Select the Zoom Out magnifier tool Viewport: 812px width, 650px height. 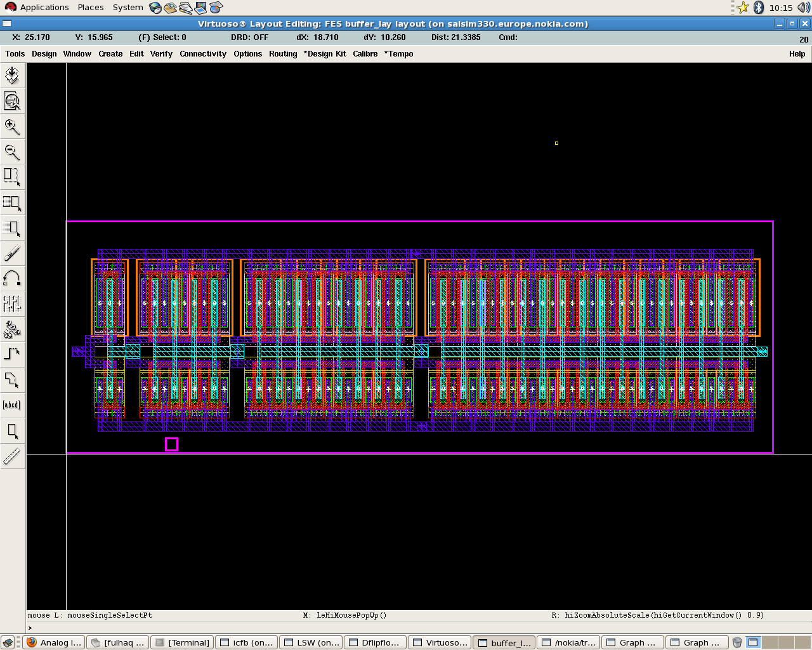(x=12, y=152)
